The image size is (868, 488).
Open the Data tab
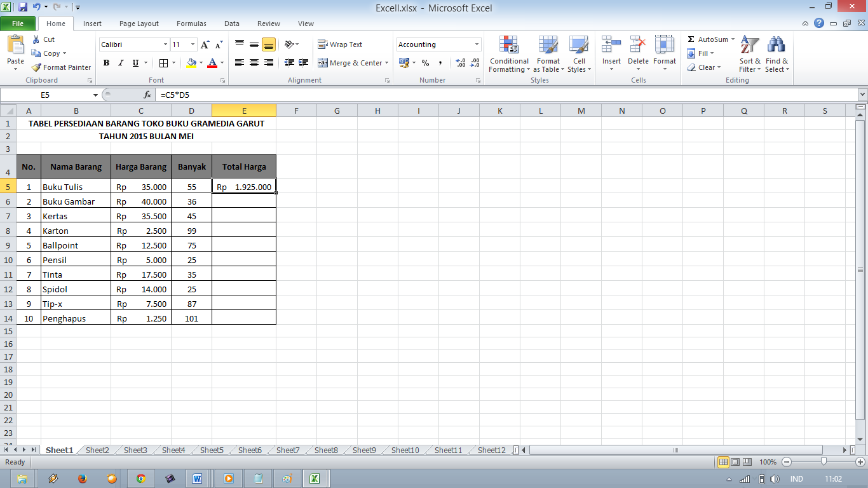pos(232,24)
